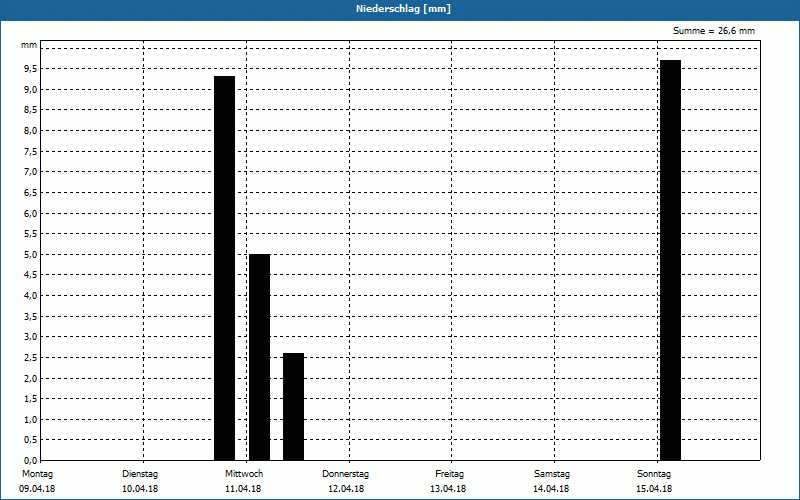Screen dimensions: 800x500
Task: Click the Sonntag axis label
Action: pos(654,474)
